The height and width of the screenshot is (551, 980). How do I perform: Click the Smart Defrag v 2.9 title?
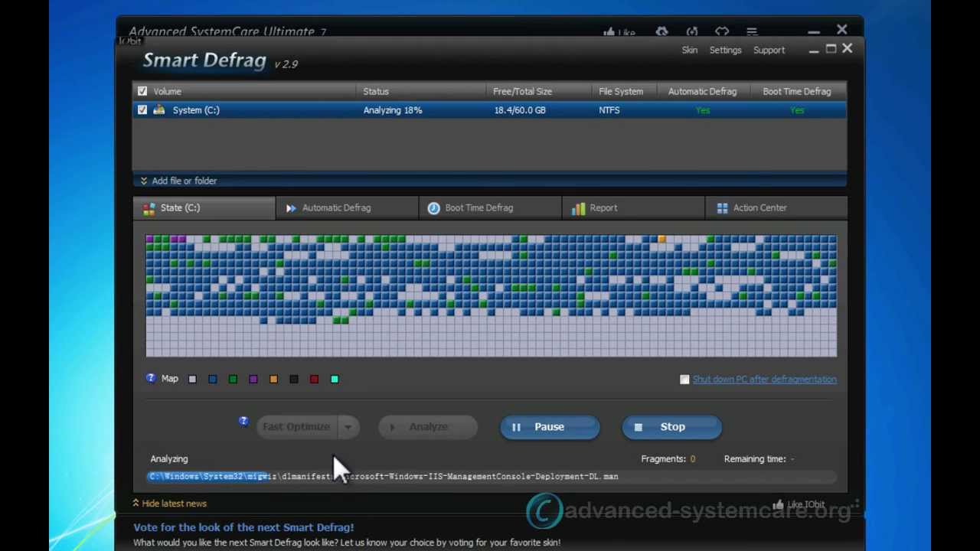[220, 61]
